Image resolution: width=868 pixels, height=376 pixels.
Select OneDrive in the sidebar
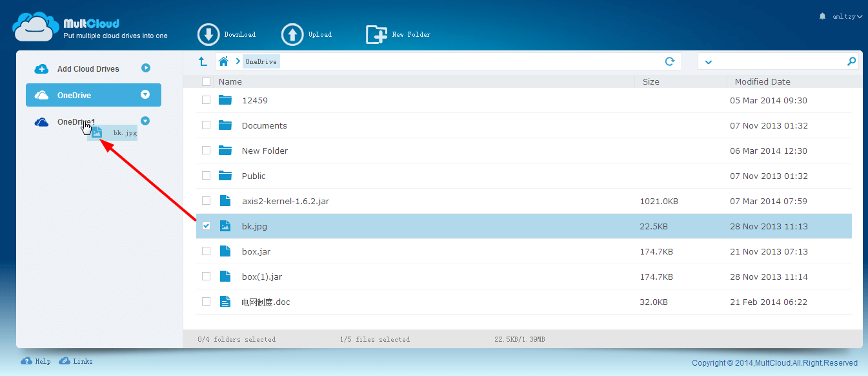coord(94,95)
